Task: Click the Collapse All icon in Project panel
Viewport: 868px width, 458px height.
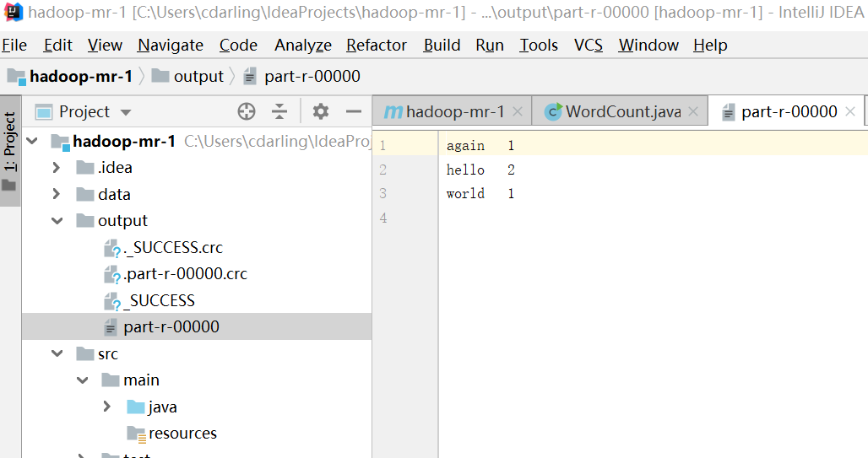Action: tap(279, 111)
